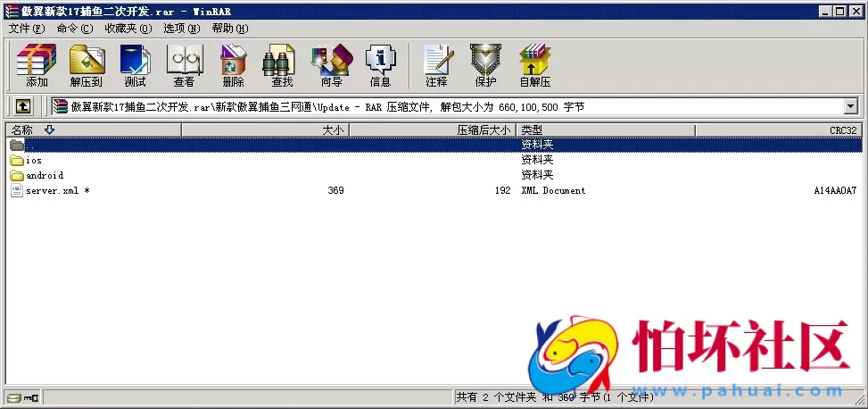Image resolution: width=868 pixels, height=409 pixels.
Task: Run the Test (测试) archive tool
Action: coord(135,65)
